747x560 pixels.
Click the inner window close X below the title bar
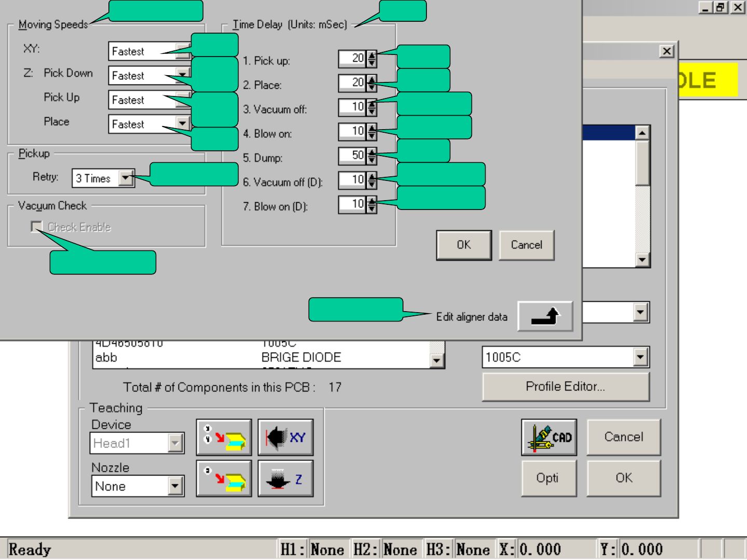pyautogui.click(x=667, y=51)
